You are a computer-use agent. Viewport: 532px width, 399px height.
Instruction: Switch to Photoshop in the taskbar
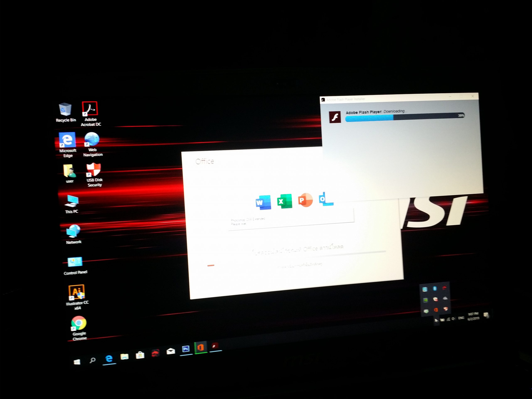click(x=186, y=349)
